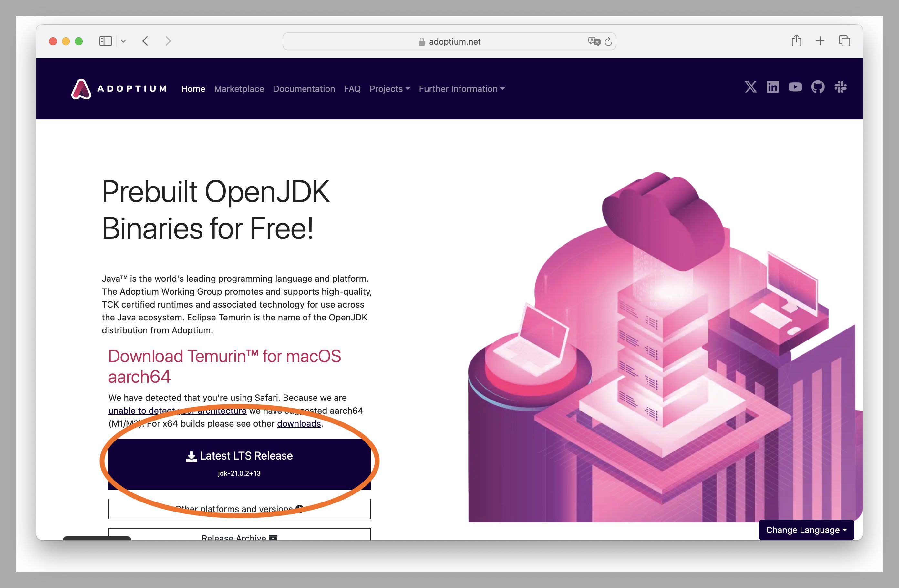Click the isometric server illustration
Screen dimensions: 899x588
[665, 347]
